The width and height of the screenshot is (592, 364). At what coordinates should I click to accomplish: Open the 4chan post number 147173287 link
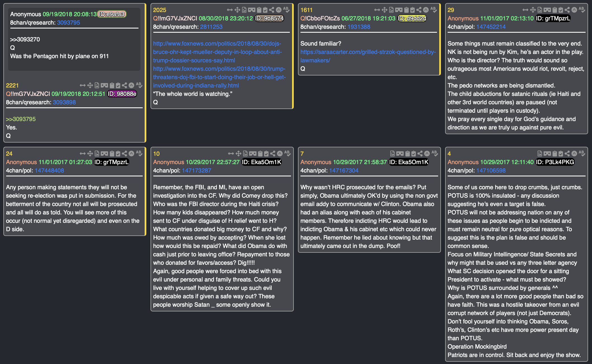(197, 171)
